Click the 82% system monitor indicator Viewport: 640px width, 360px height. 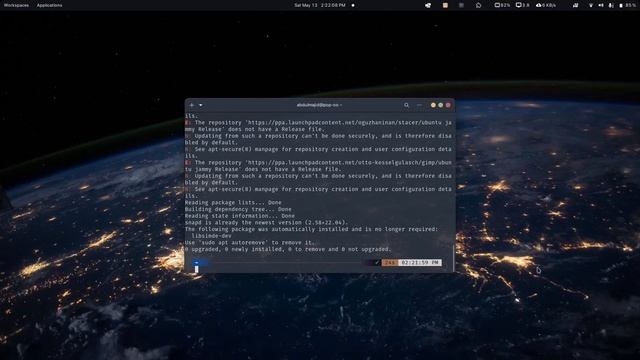coord(502,5)
